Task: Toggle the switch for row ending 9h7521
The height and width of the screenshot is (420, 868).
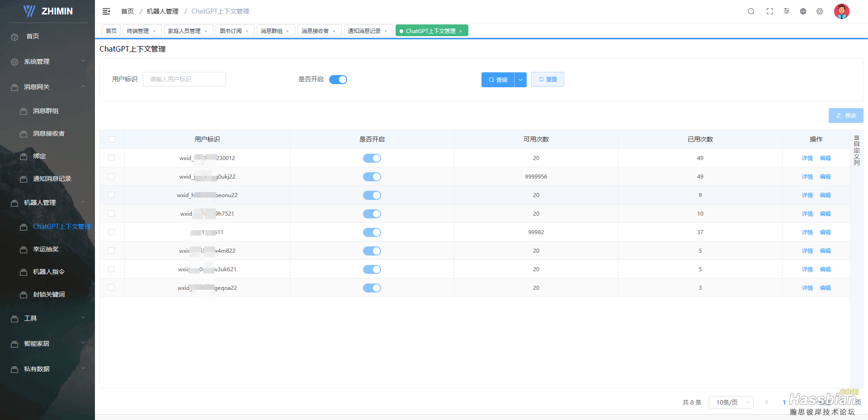Action: [372, 214]
